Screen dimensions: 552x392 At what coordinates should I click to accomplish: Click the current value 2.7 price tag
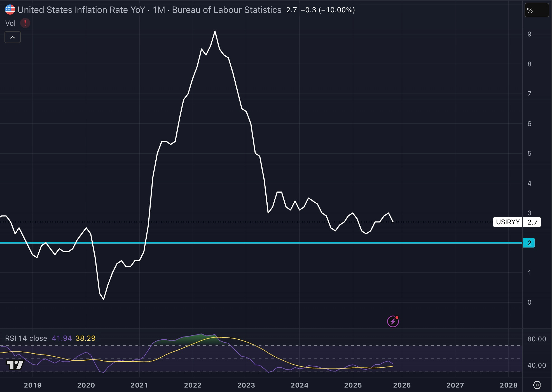tap(532, 222)
